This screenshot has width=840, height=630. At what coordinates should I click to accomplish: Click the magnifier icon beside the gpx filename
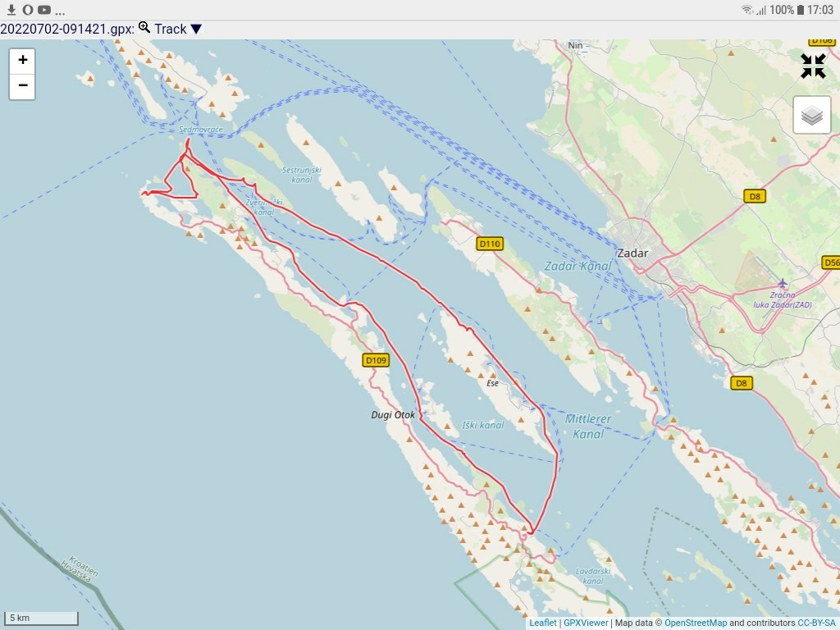coord(144,28)
